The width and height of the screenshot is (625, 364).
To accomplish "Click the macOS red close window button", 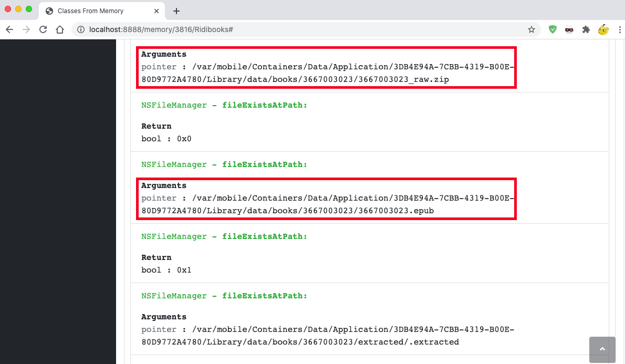I will coord(8,9).
